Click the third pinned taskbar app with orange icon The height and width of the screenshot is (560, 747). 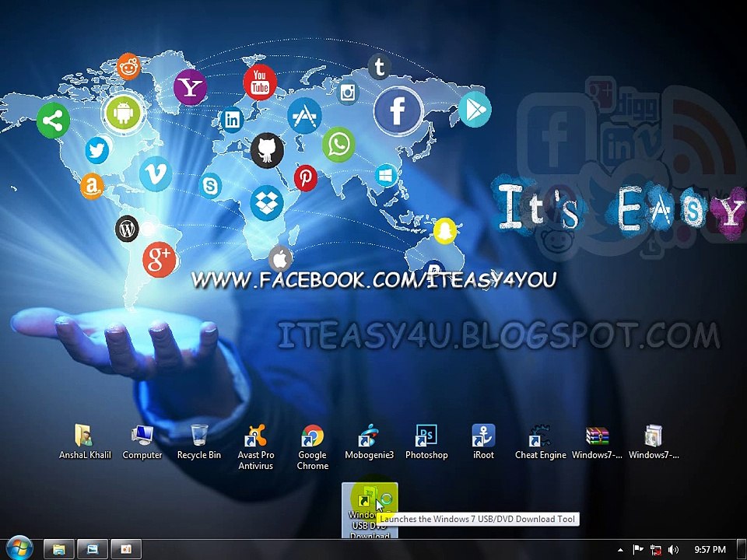click(126, 550)
